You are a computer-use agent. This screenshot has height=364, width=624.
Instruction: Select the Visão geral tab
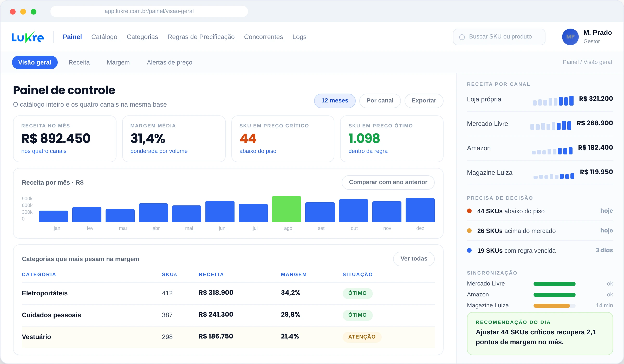(35, 62)
